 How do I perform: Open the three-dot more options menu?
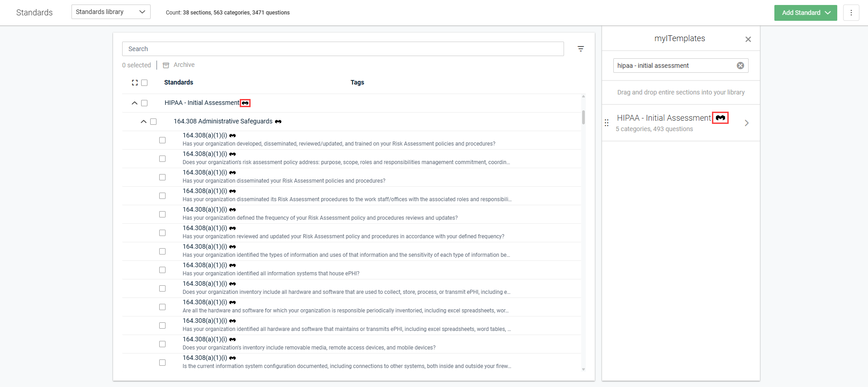[851, 13]
